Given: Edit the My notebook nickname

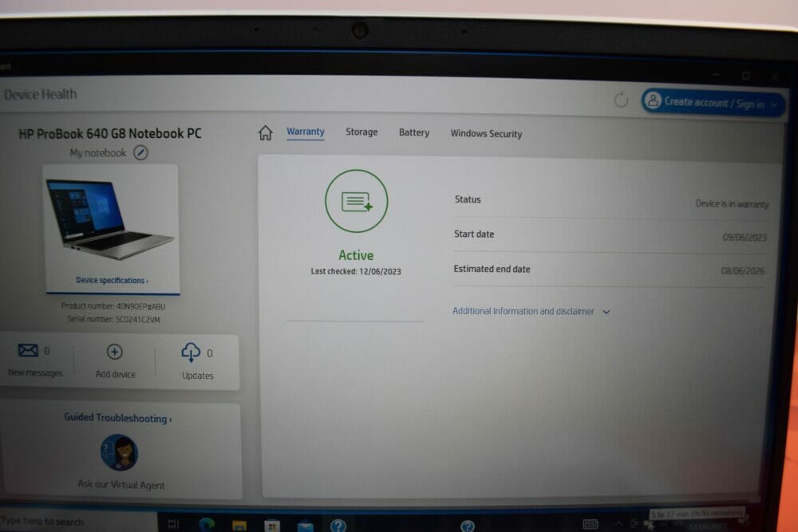Looking at the screenshot, I should 140,152.
